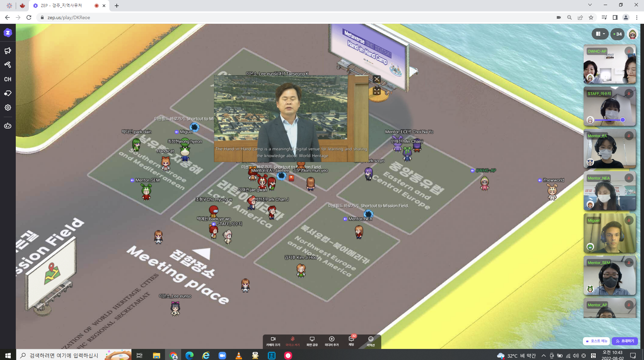The height and width of the screenshot is (360, 644).
Task: Add media with the 미디어 추가 button
Action: pyautogui.click(x=331, y=341)
